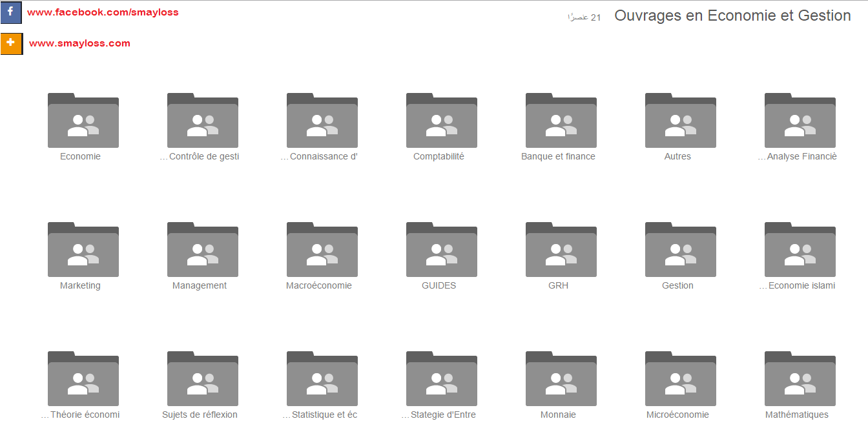Click the 'Autres' folder name label
Viewport: 868px width, 430px height.
click(677, 156)
